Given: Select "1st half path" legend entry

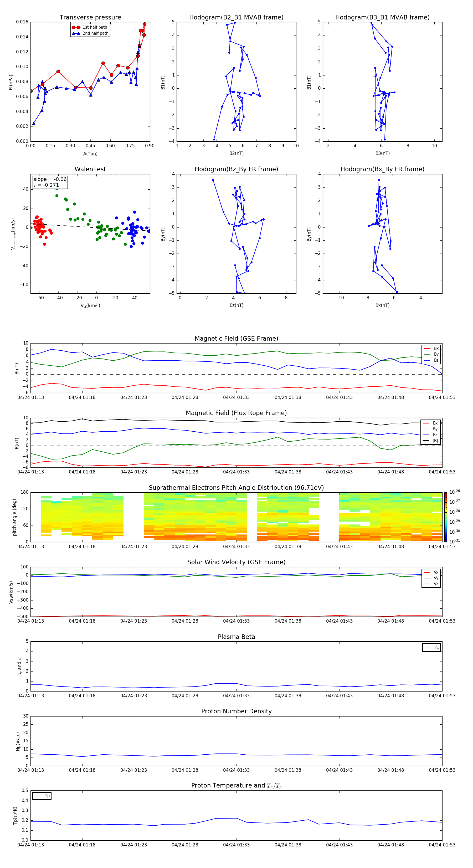Looking at the screenshot, I should click(x=90, y=27).
